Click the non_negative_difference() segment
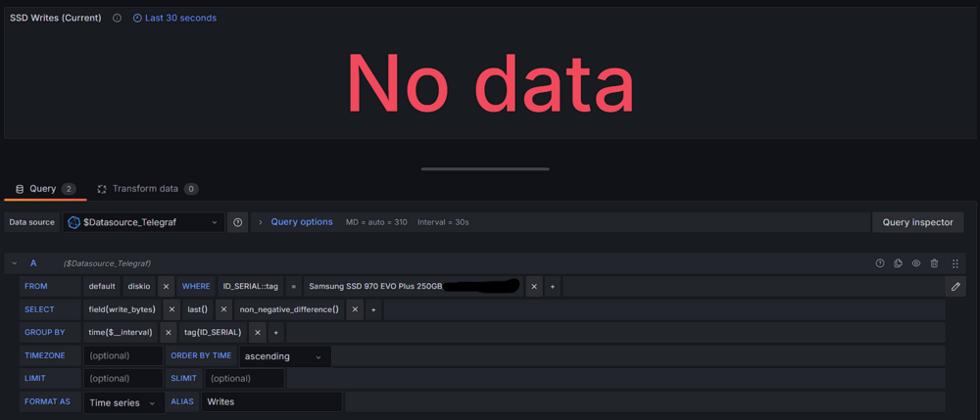This screenshot has width=980, height=420. (x=289, y=309)
